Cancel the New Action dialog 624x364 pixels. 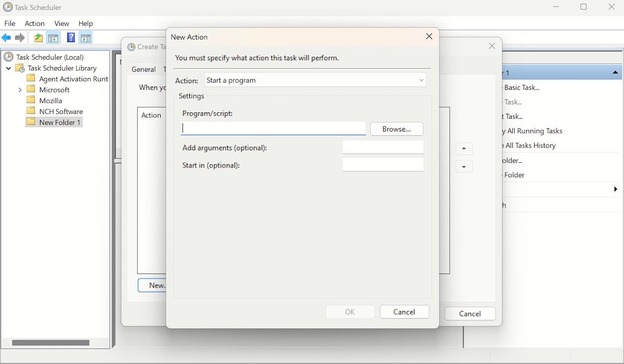tap(405, 311)
